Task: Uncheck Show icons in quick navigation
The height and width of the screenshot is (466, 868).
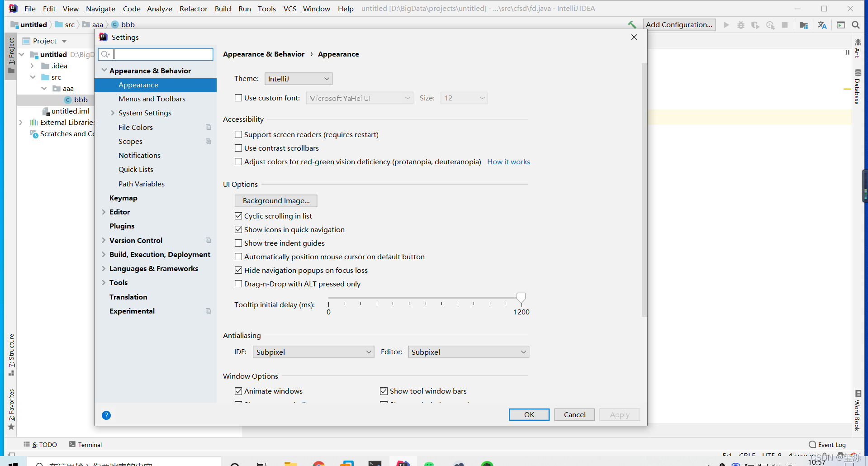Action: [x=238, y=229]
